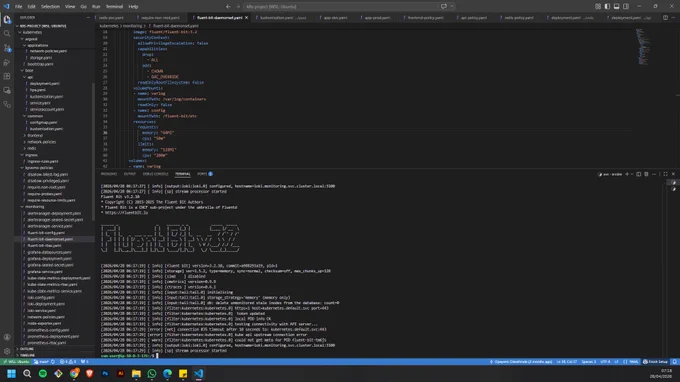This screenshot has height=382, width=680.
Task: Click the navigate forward arrow
Action: click(238, 7)
